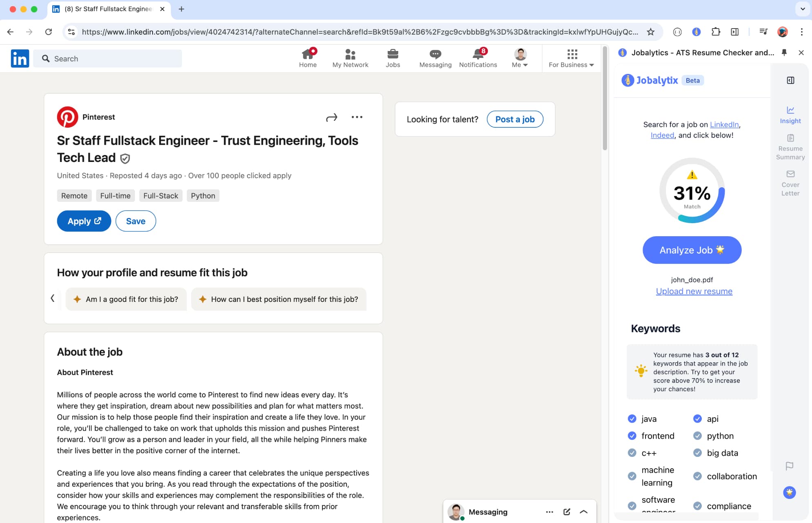This screenshot has height=523, width=812.
Task: Click the star badge icon in Jobalytix
Action: [790, 492]
